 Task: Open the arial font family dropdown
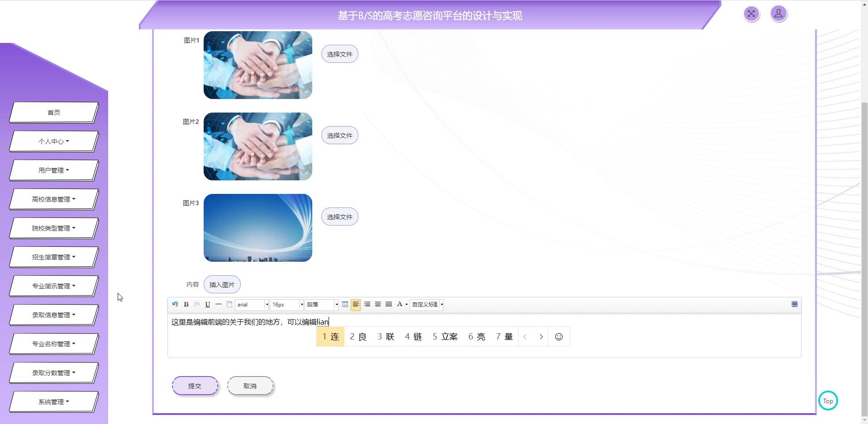[x=252, y=305]
